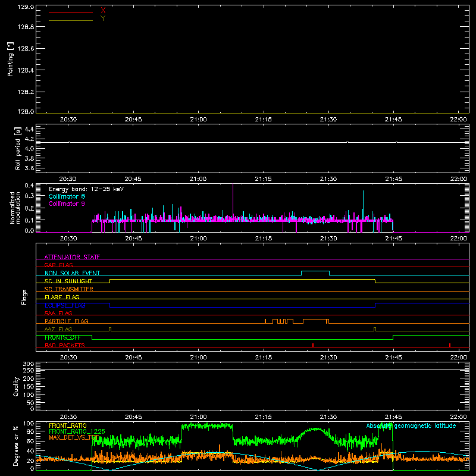
Task: Click the 128.6 tick label on Pointing axis
Action: pyautogui.click(x=26, y=49)
